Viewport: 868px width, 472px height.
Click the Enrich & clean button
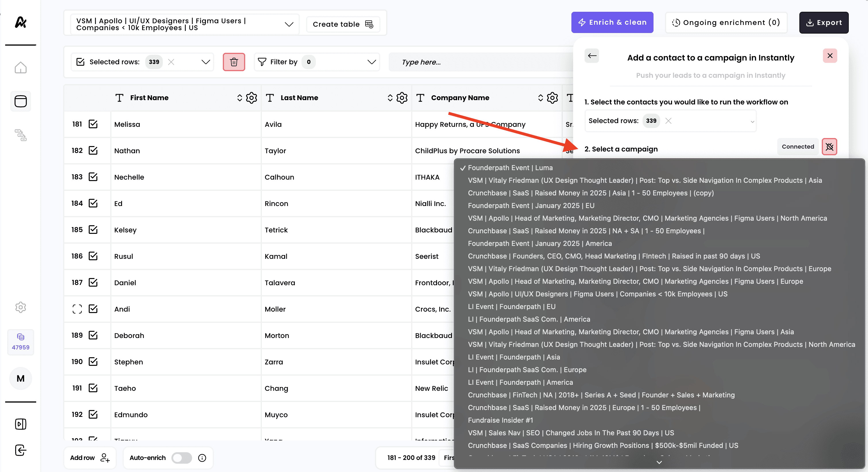(x=612, y=23)
